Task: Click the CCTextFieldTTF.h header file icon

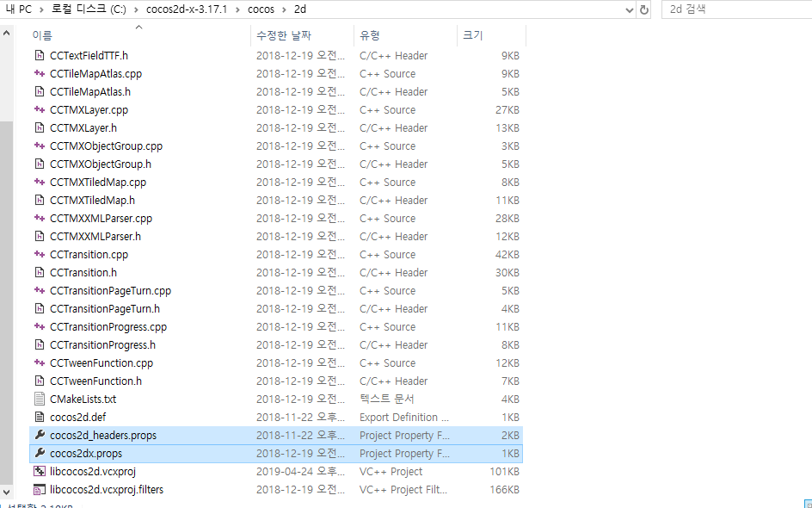Action: pos(40,55)
